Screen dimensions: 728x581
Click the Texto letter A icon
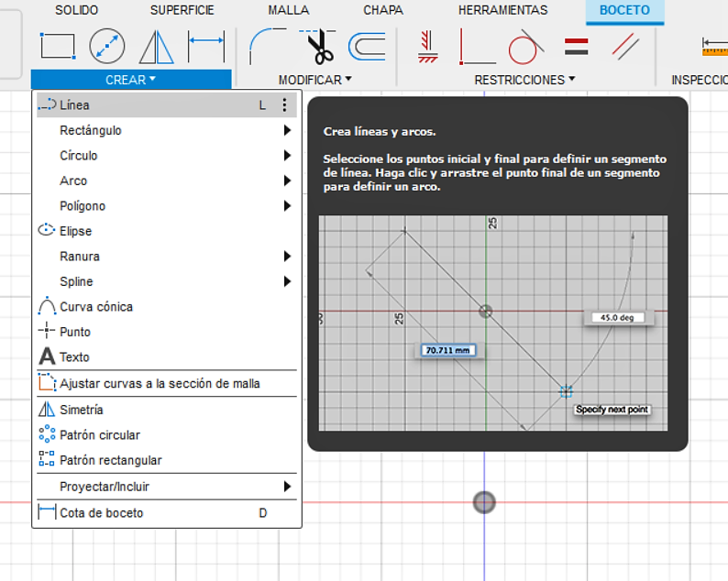[47, 356]
